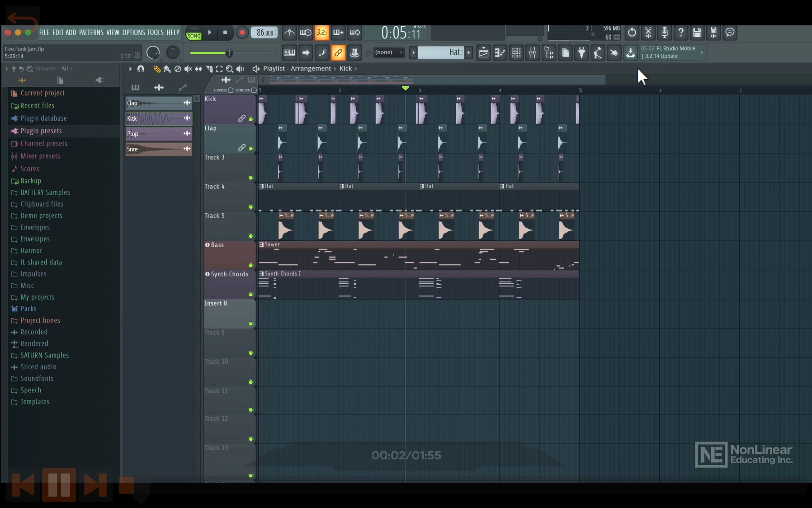This screenshot has width=812, height=508.
Task: Enable the Z-CROSS checkbox
Action: point(231,90)
